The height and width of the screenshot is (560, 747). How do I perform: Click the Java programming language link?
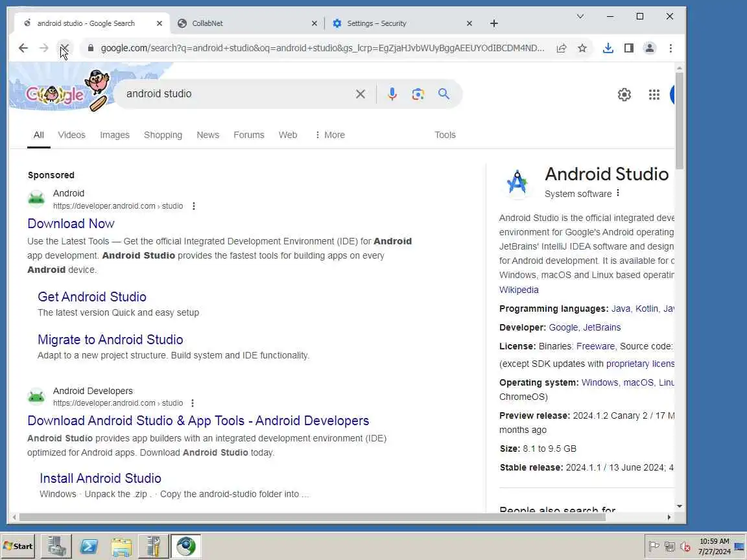pyautogui.click(x=621, y=309)
